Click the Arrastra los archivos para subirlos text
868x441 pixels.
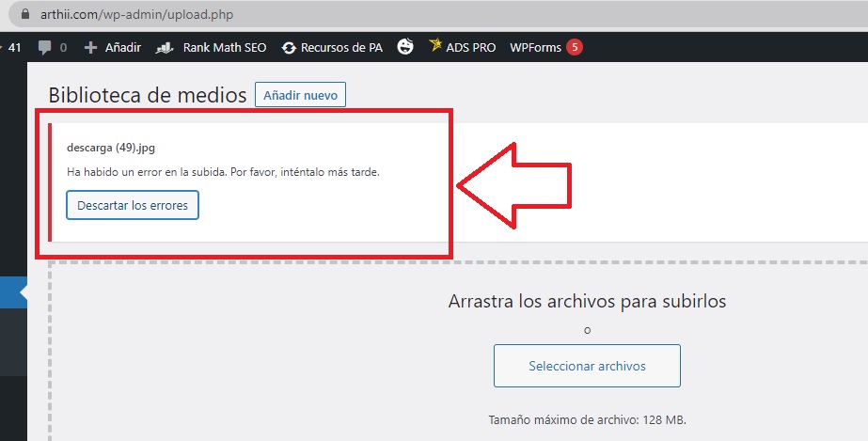587,302
